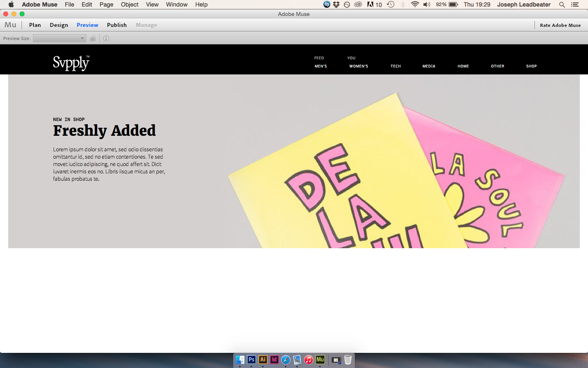588x368 pixels.
Task: Click the Thu 19:29 clock
Action: (477, 4)
